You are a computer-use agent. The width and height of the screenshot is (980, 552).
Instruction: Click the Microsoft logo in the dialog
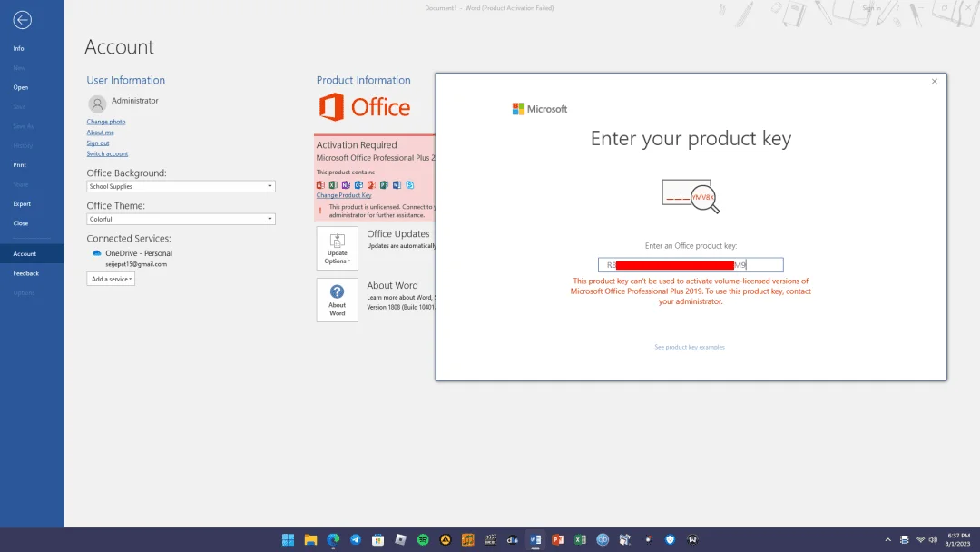[540, 109]
